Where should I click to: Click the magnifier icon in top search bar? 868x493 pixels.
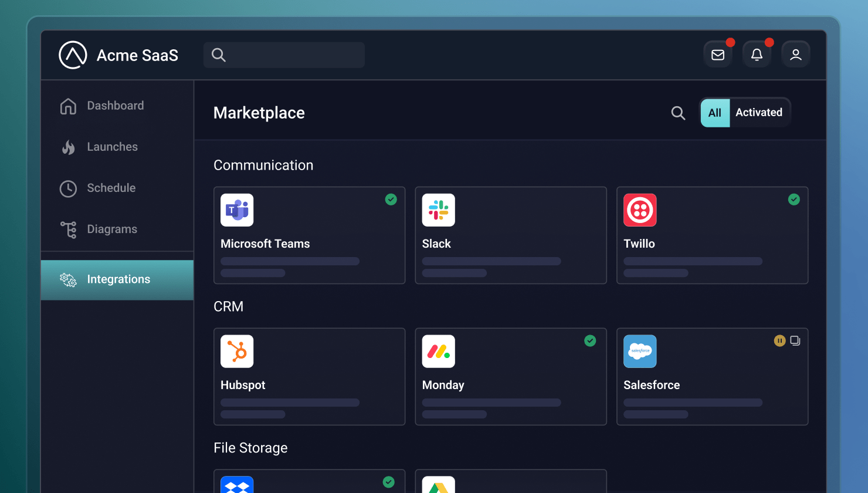[x=219, y=55]
